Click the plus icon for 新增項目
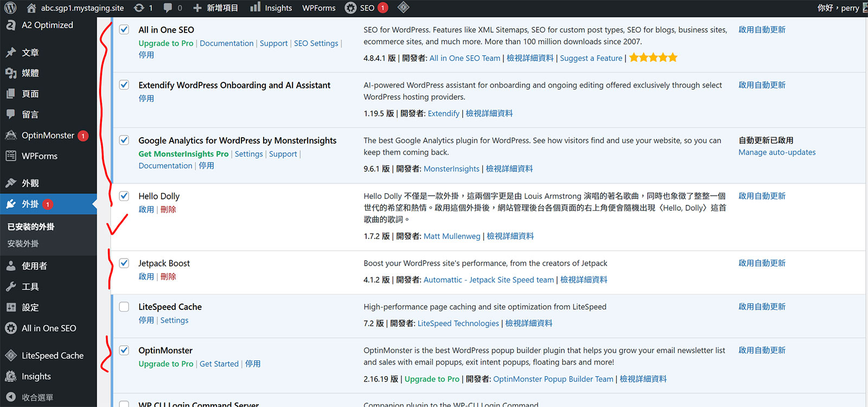This screenshot has height=407, width=868. tap(197, 8)
